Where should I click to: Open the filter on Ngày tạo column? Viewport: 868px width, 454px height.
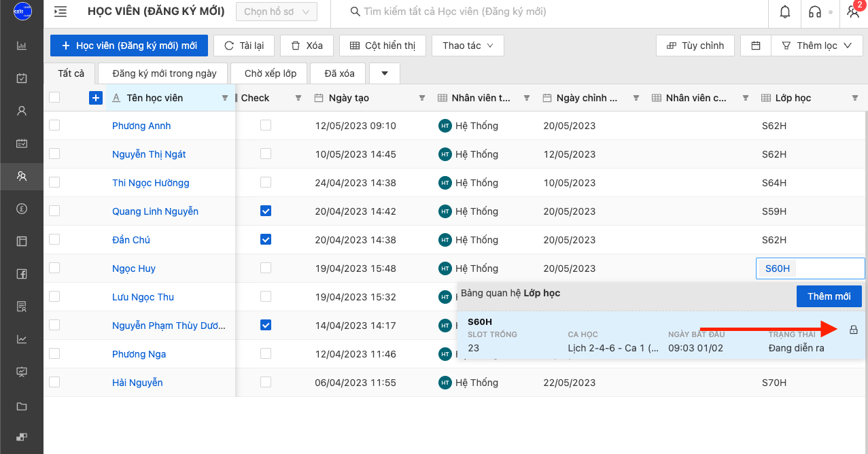click(422, 98)
